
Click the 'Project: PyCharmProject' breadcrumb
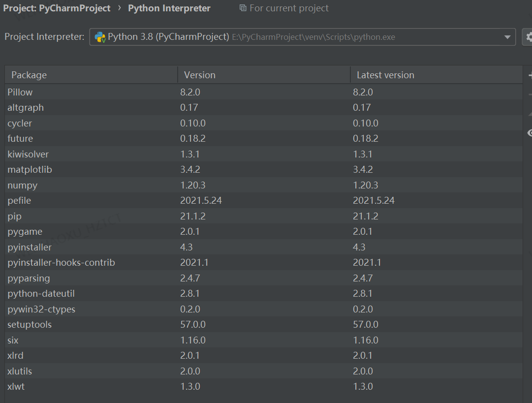[57, 8]
